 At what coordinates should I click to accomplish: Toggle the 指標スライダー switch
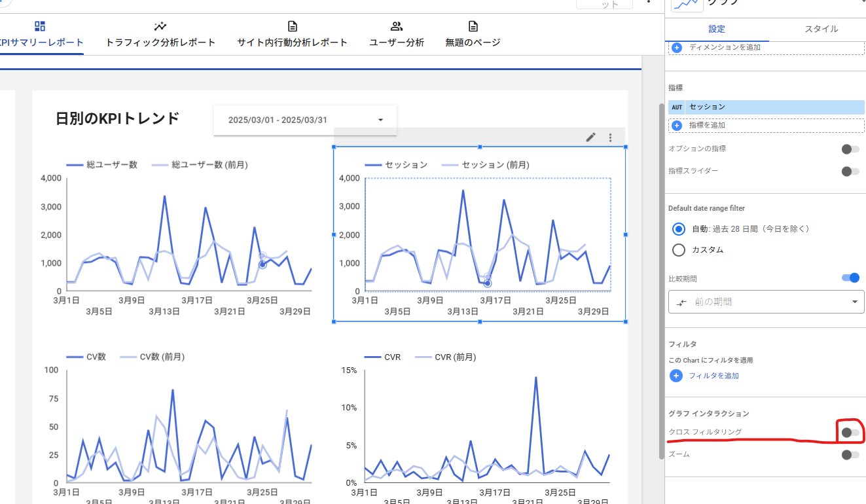coord(850,171)
